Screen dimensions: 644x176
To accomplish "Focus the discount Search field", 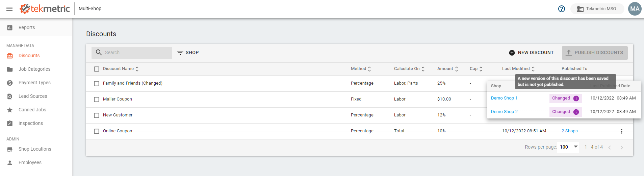I will [x=132, y=52].
